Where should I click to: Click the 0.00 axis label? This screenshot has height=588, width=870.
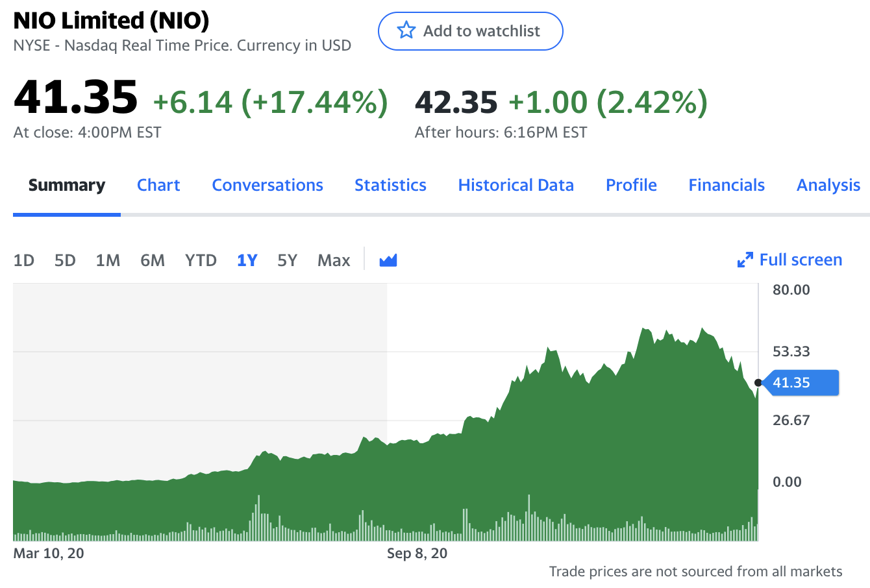787,482
